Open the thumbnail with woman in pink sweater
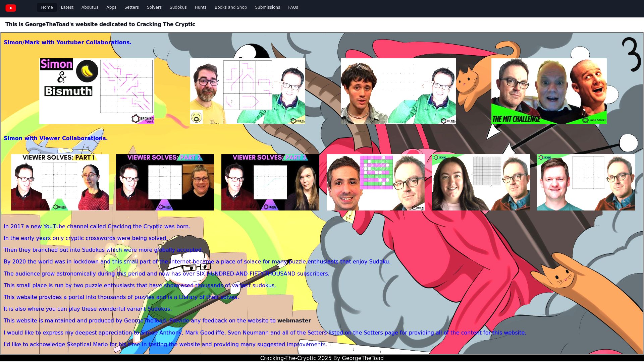Viewport: 644px width, 362px height. click(481, 182)
